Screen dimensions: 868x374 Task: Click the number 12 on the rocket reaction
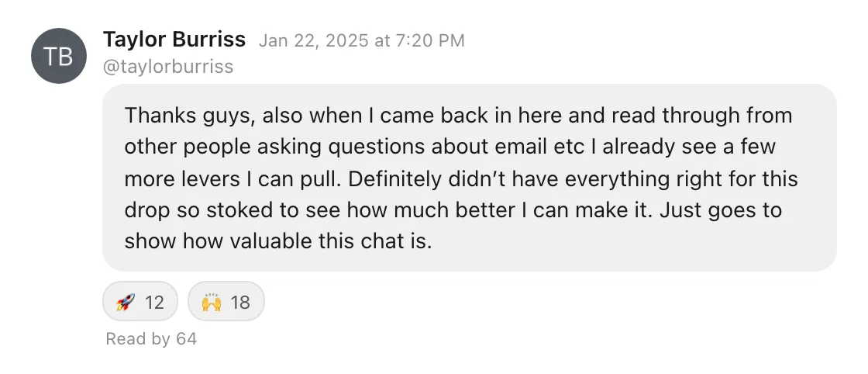pyautogui.click(x=155, y=302)
